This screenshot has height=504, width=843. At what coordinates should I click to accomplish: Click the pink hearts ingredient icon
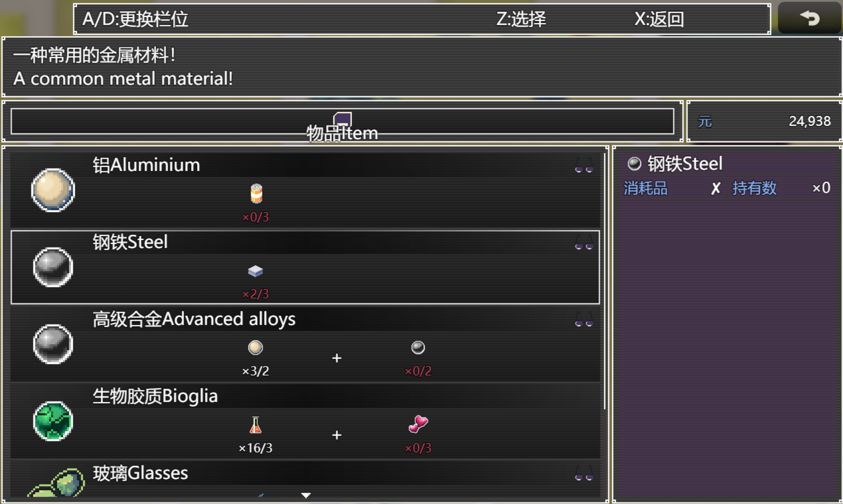pyautogui.click(x=418, y=424)
